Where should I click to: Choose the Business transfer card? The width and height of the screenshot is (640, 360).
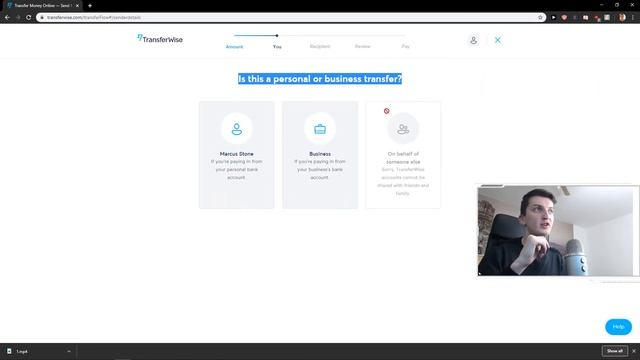point(320,155)
